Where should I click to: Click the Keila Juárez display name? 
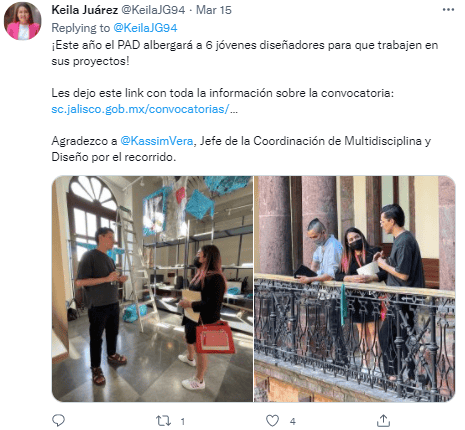85,10
